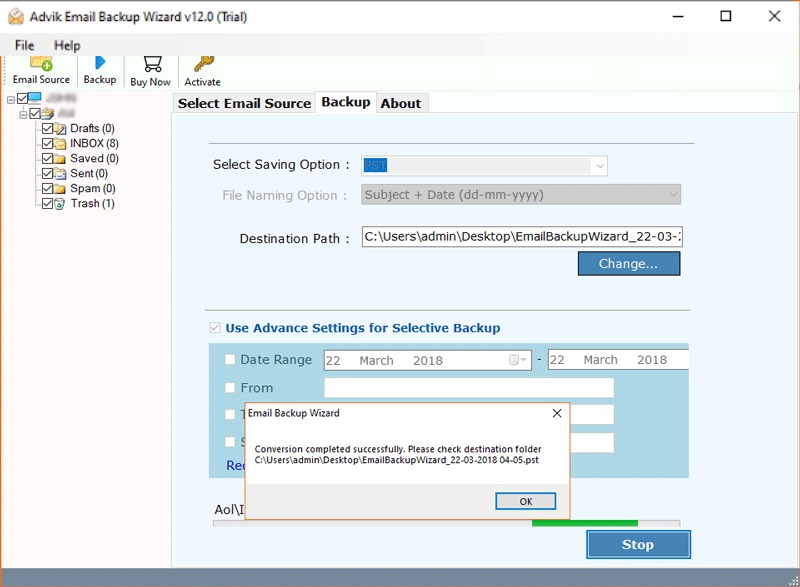Viewport: 800px width, 587px height.
Task: Click the Maximize window button
Action: pos(726,16)
